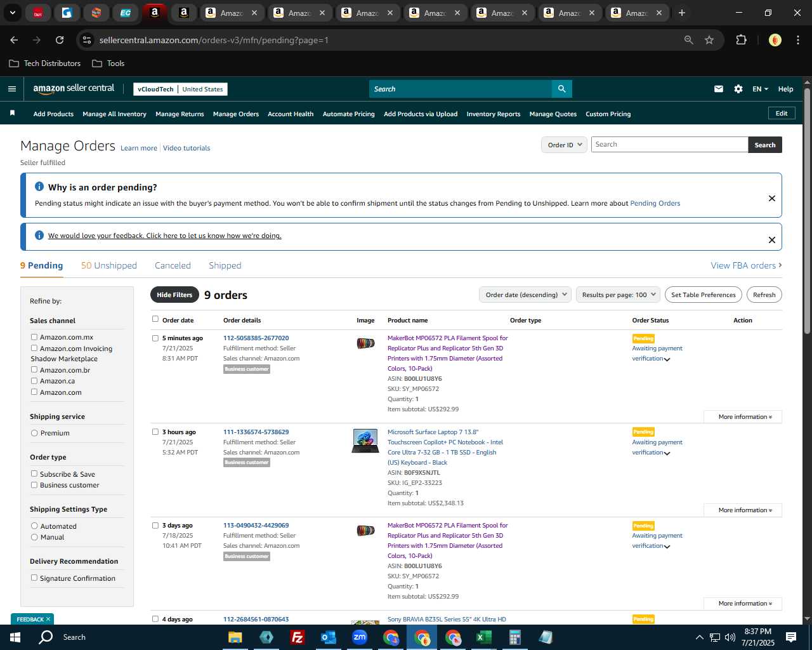812x650 pixels.
Task: Check the Subscribe & Save order type
Action: pos(34,474)
